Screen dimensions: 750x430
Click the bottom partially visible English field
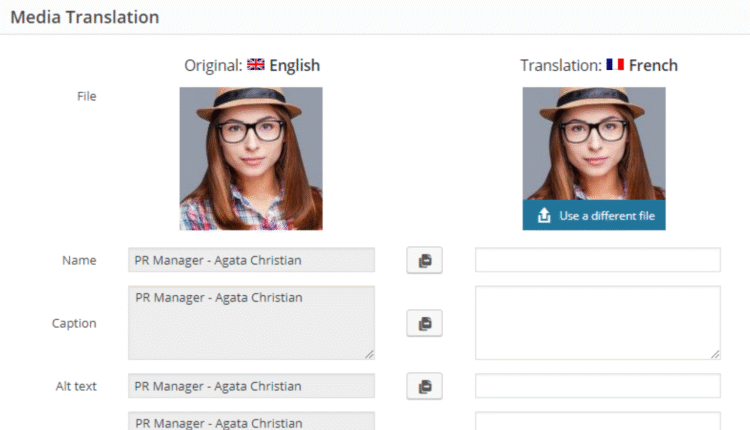tap(251, 421)
